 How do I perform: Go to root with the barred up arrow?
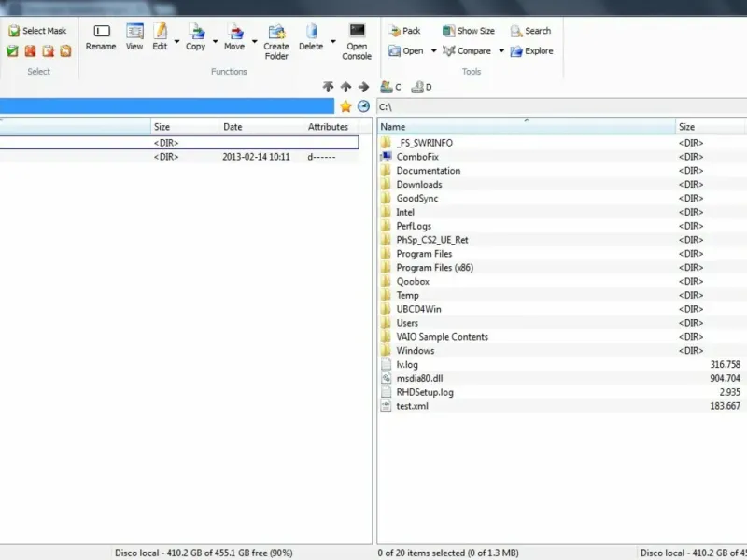[x=328, y=87]
